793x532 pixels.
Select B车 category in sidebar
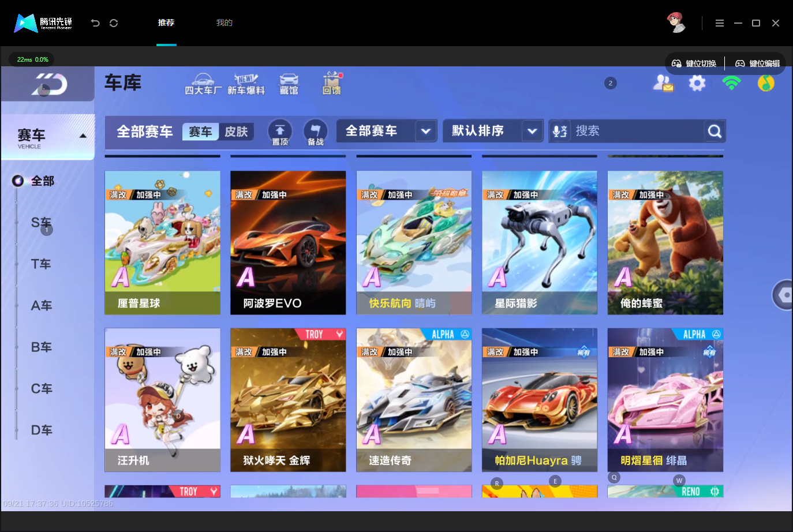click(x=42, y=347)
